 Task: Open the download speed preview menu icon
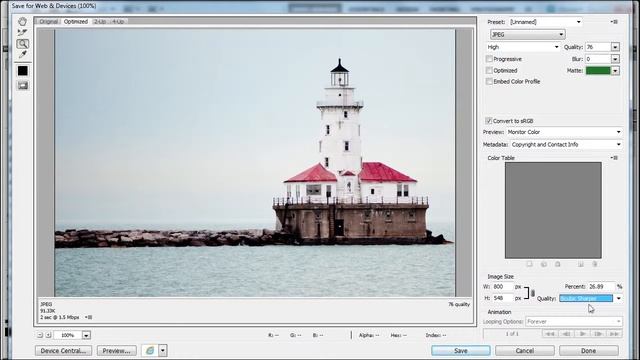tap(89, 317)
